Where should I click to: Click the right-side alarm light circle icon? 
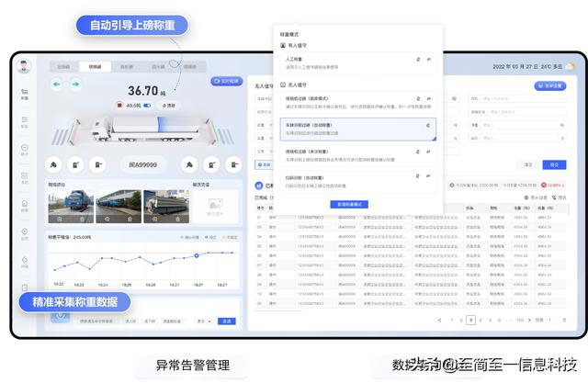(189, 164)
